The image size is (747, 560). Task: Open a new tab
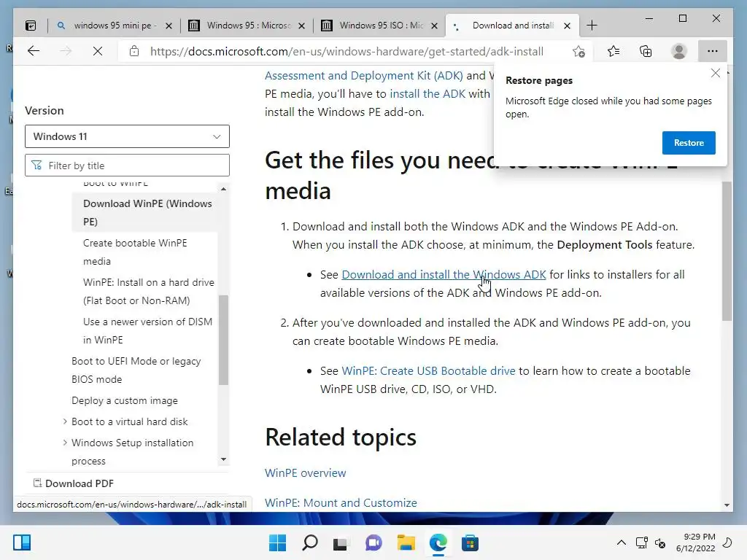(592, 26)
